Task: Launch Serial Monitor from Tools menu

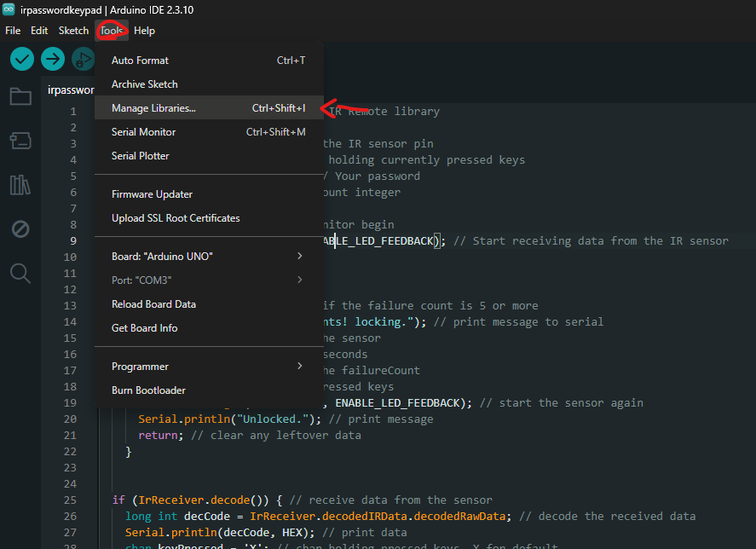Action: pyautogui.click(x=209, y=132)
